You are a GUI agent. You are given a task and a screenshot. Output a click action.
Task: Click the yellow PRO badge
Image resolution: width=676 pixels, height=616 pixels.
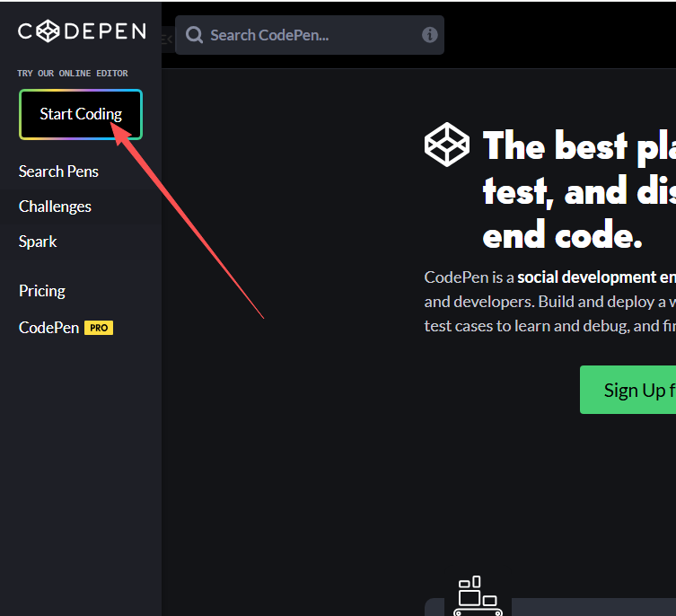[99, 328]
